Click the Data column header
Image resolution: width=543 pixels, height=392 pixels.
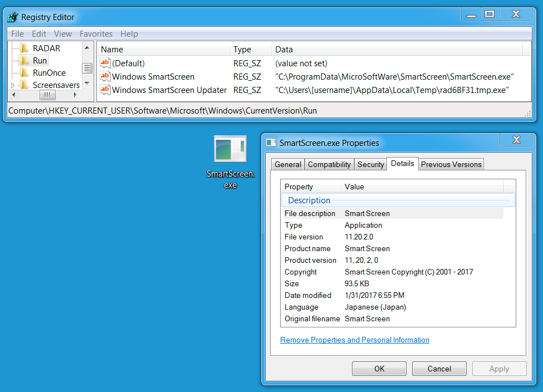397,49
